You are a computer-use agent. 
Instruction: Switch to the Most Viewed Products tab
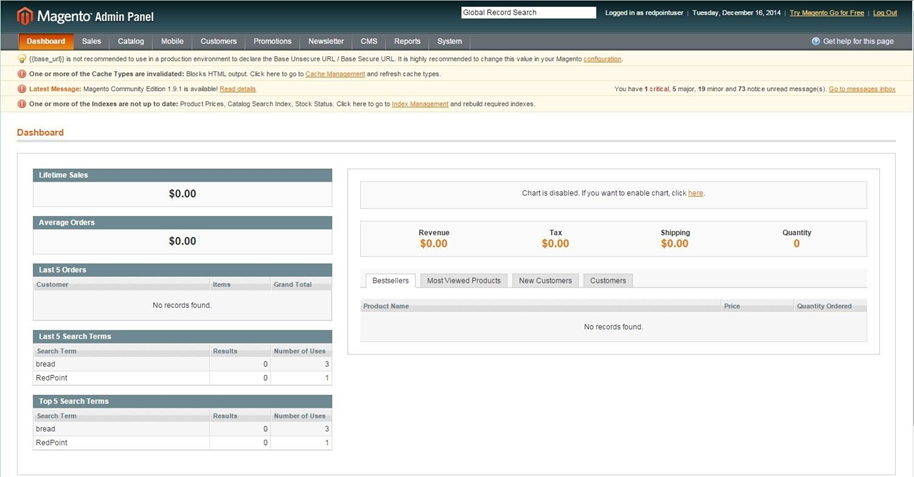[463, 281]
